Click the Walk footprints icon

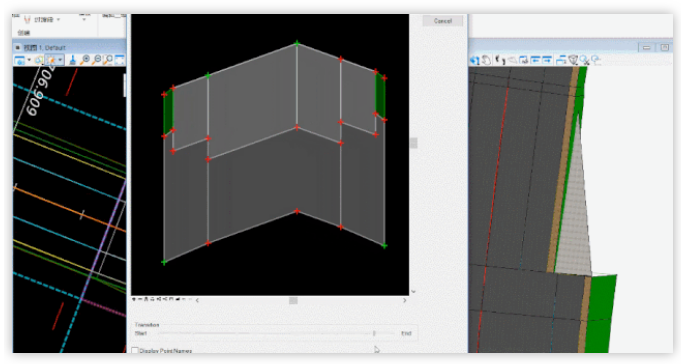click(500, 60)
